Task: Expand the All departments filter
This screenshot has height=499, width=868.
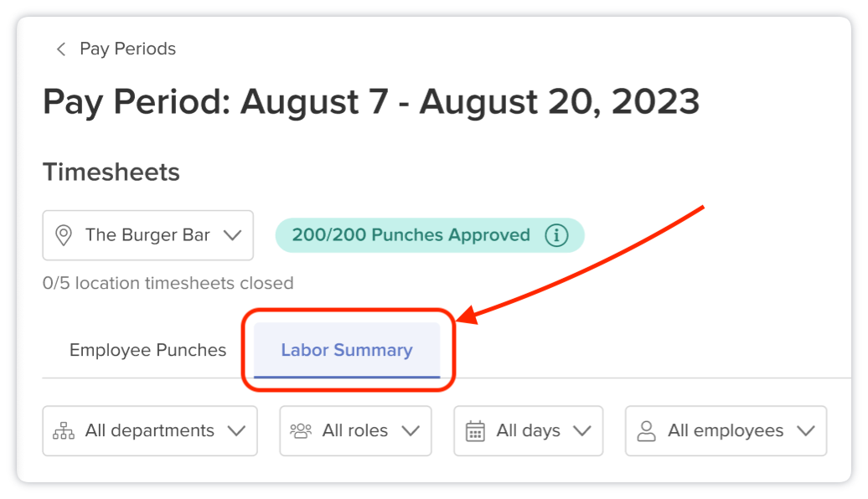Action: pyautogui.click(x=150, y=431)
